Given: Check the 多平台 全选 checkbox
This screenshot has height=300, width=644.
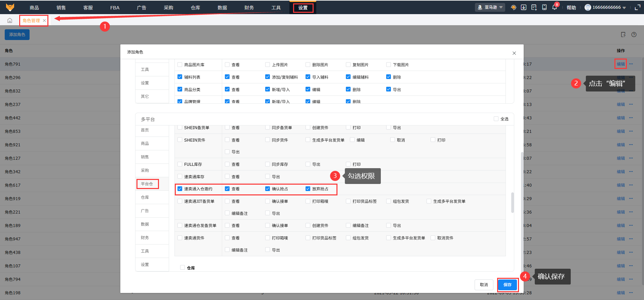Looking at the screenshot, I should tap(496, 119).
